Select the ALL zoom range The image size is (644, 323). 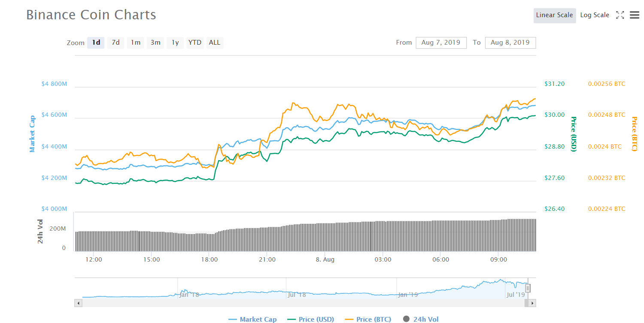pyautogui.click(x=215, y=43)
